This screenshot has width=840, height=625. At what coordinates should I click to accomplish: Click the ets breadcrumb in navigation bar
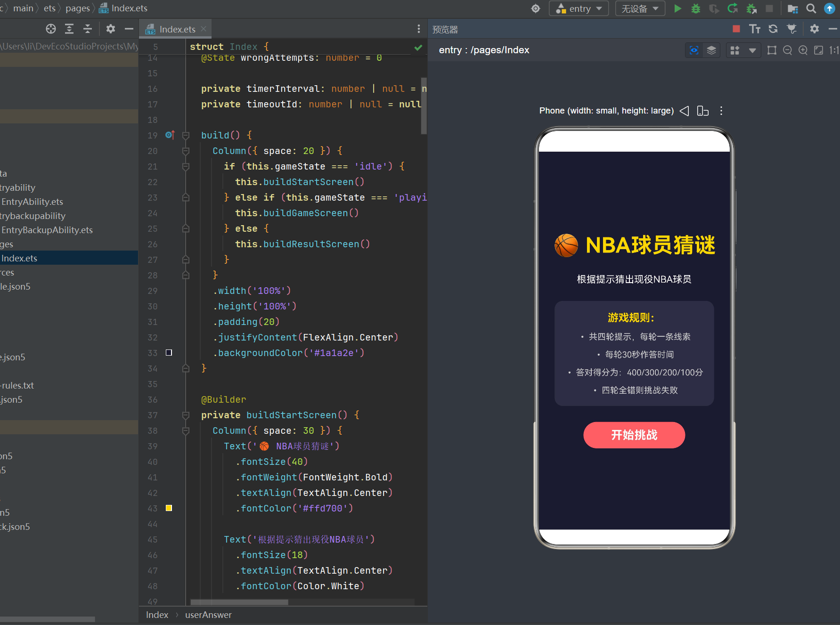click(49, 8)
